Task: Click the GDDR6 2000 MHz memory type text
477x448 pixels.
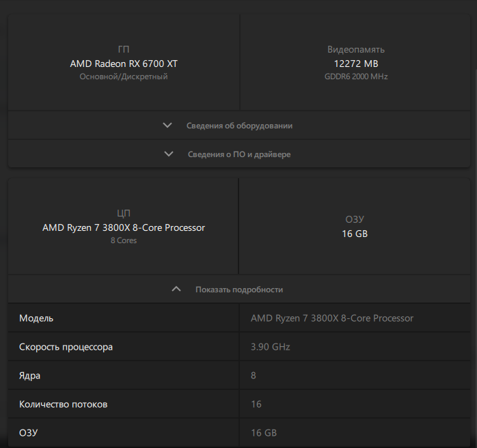Action: (x=355, y=76)
